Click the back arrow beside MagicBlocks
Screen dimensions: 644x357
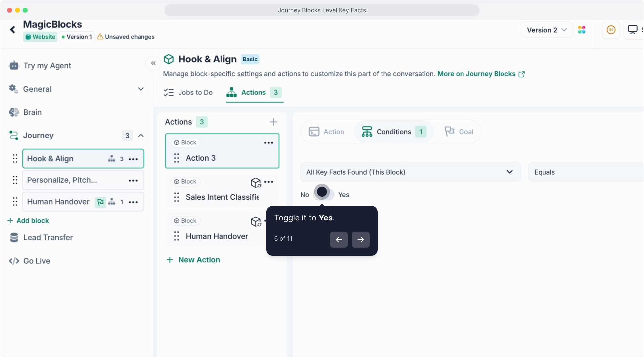[x=13, y=30]
